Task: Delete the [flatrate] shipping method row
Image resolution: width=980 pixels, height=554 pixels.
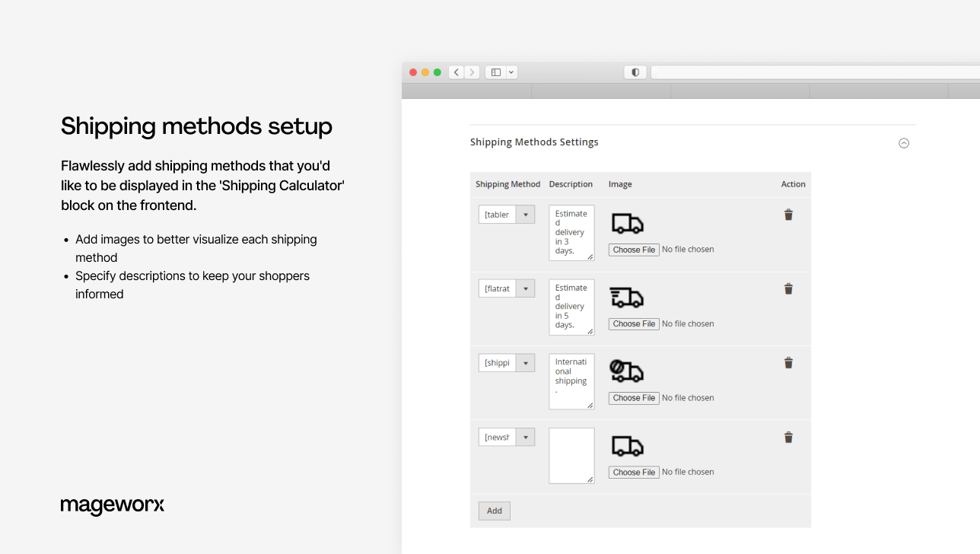Action: 788,288
